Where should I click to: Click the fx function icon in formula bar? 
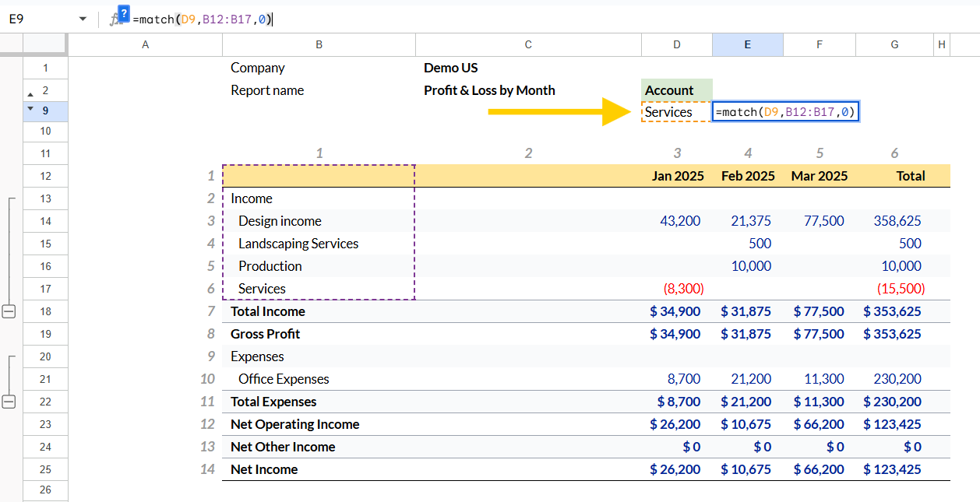(114, 19)
